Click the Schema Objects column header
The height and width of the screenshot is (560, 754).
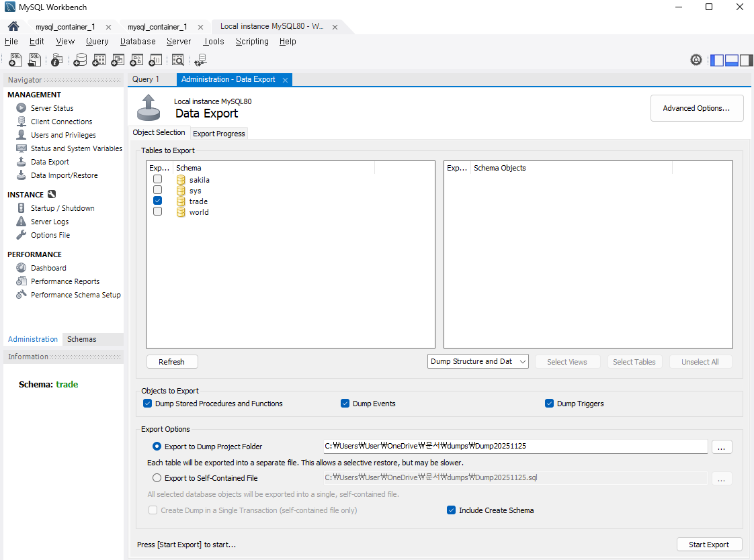click(571, 168)
